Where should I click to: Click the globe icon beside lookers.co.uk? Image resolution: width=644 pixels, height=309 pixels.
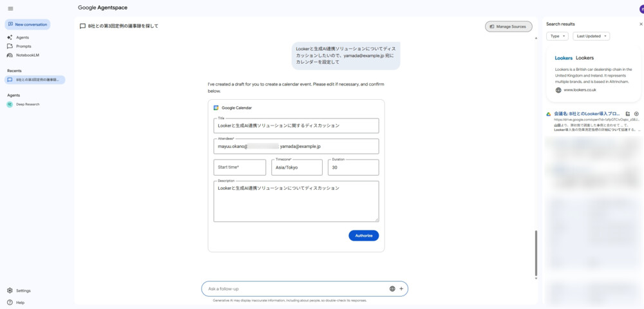click(558, 90)
